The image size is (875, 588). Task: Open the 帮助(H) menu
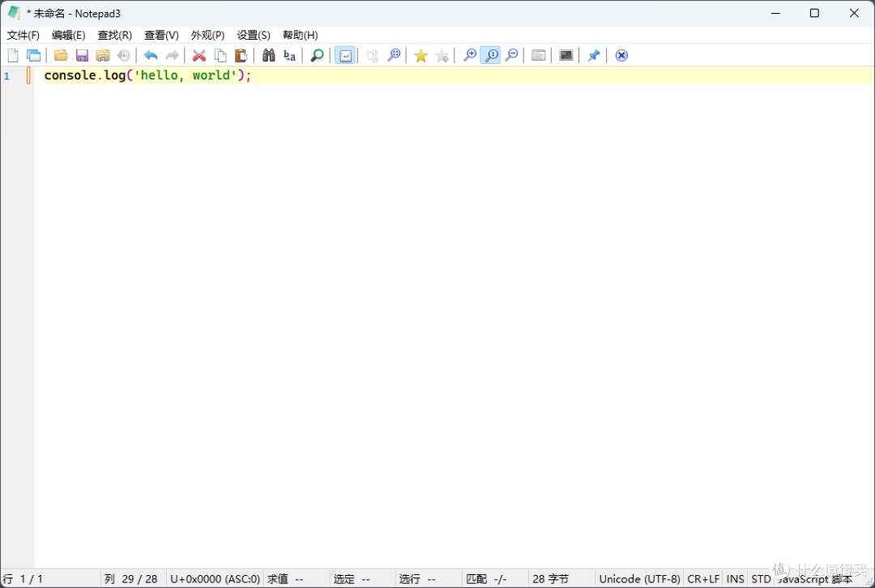point(301,35)
